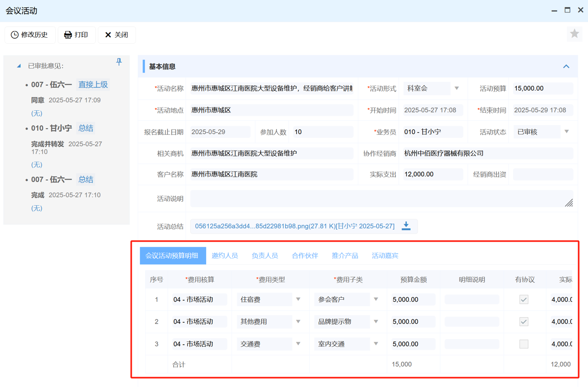Collapse the 已审批意见 tree triangle
Viewport: 588px width, 387px height.
19,66
